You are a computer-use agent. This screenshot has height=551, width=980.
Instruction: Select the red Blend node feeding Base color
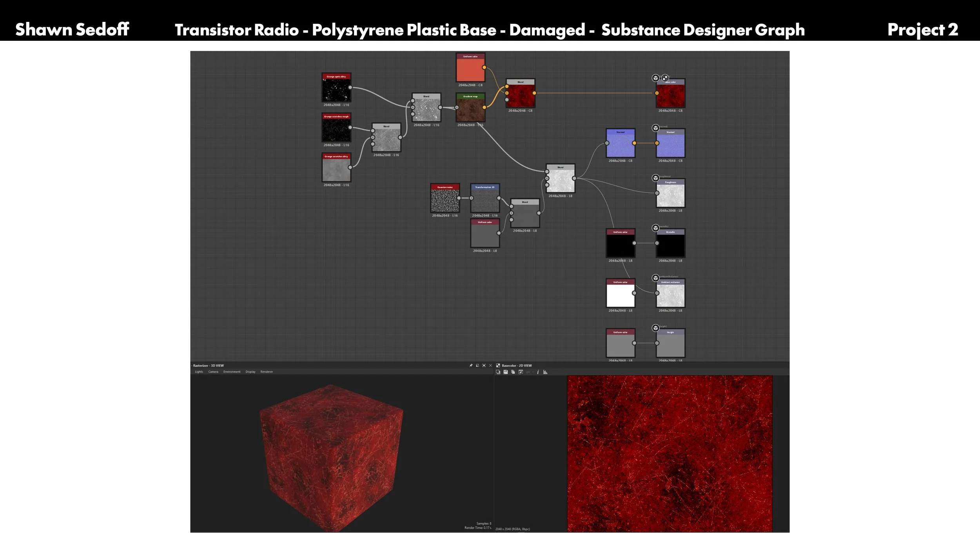pyautogui.click(x=521, y=93)
